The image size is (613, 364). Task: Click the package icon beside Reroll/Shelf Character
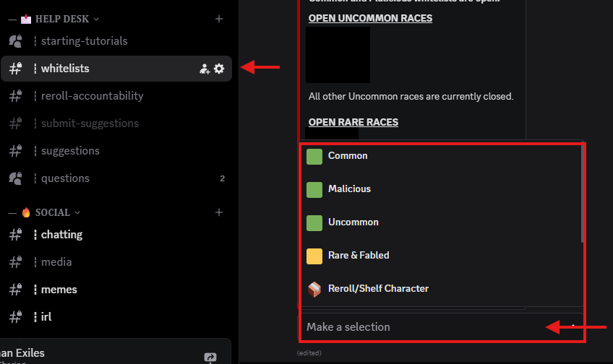[x=314, y=290]
